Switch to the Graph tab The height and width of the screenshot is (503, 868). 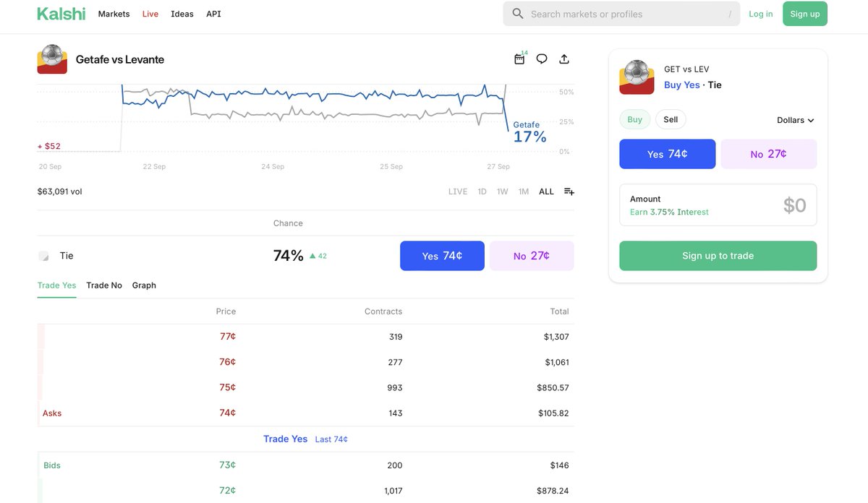[144, 285]
